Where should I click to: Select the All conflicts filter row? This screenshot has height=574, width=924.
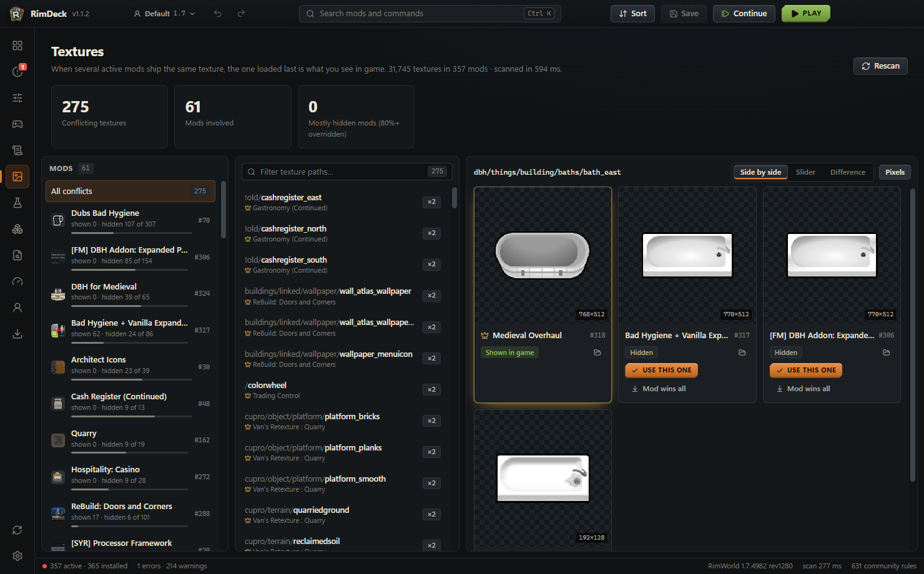tap(130, 192)
